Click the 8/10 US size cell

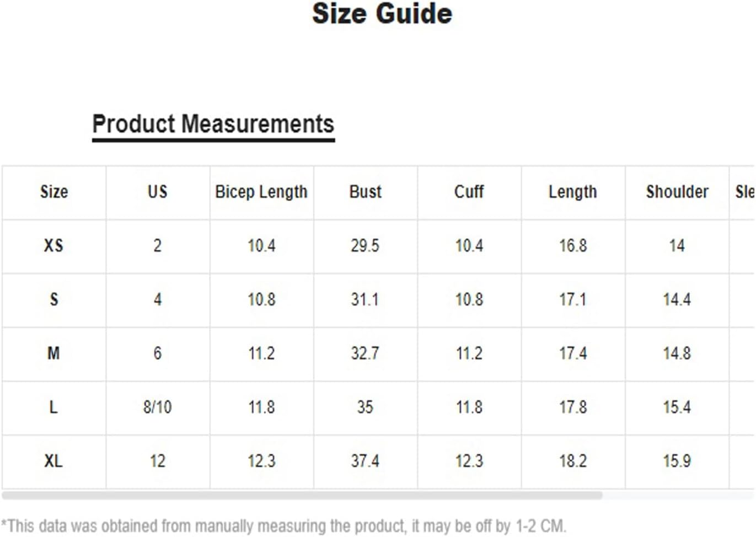pyautogui.click(x=157, y=407)
